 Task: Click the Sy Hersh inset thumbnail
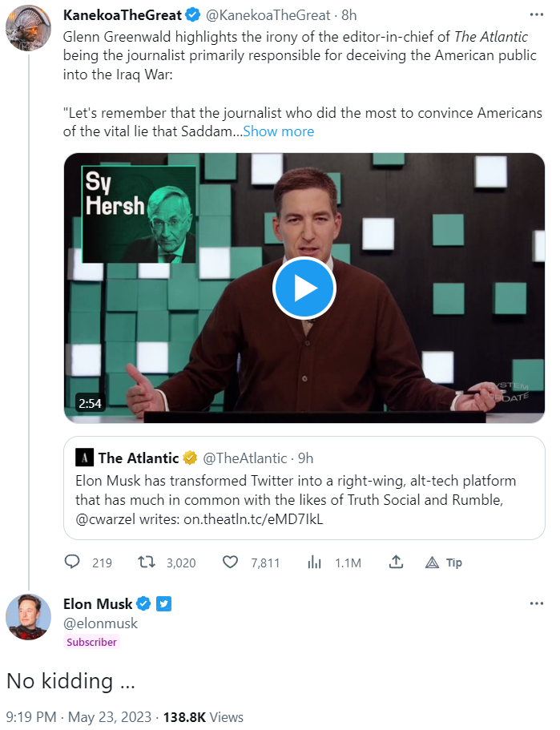coord(139,215)
